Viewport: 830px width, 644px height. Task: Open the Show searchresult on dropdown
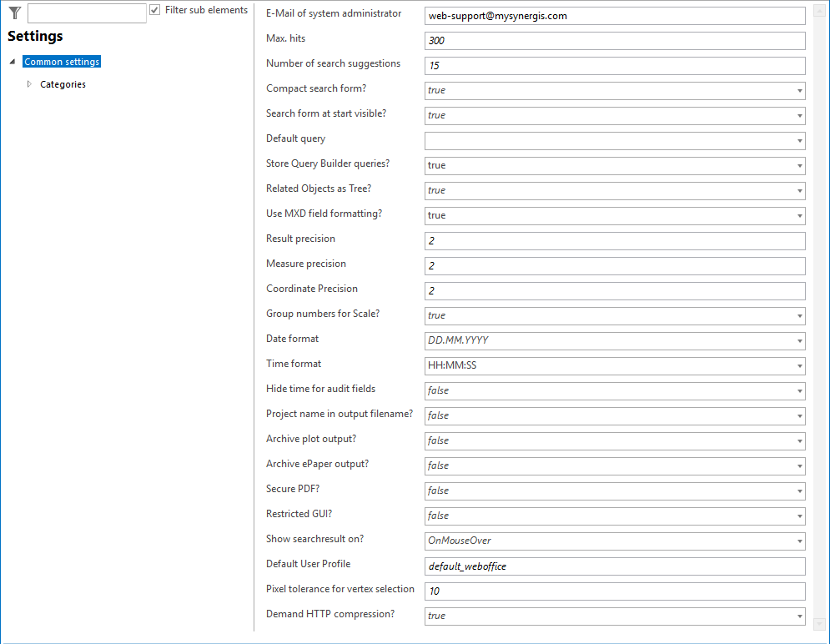point(799,541)
